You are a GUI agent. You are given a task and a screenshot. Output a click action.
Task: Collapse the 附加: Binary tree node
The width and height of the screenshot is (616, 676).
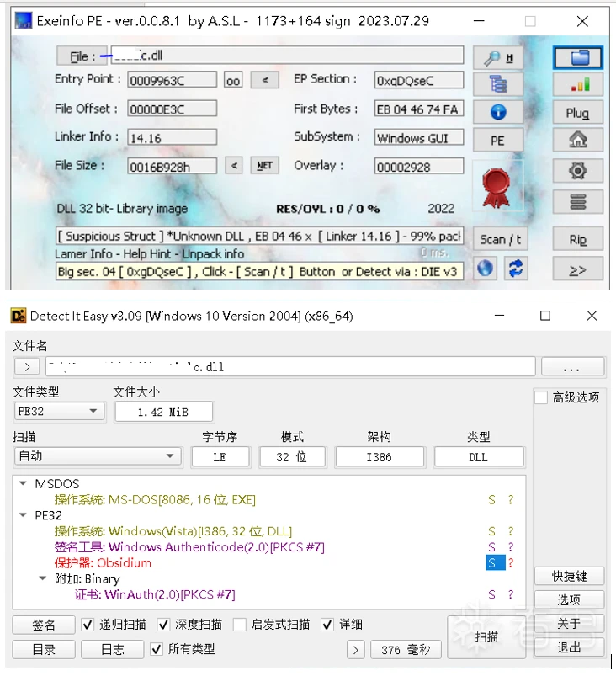point(43,578)
